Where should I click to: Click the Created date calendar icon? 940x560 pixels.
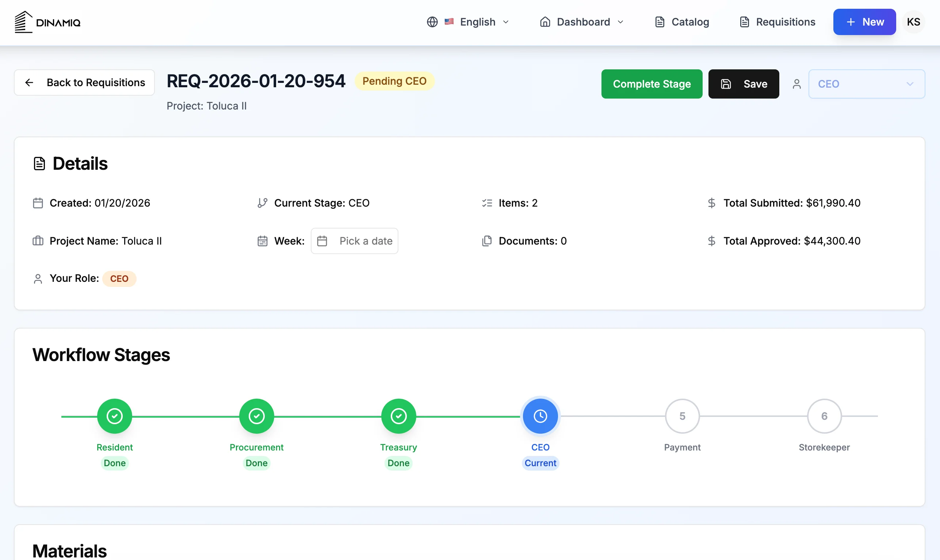38,203
